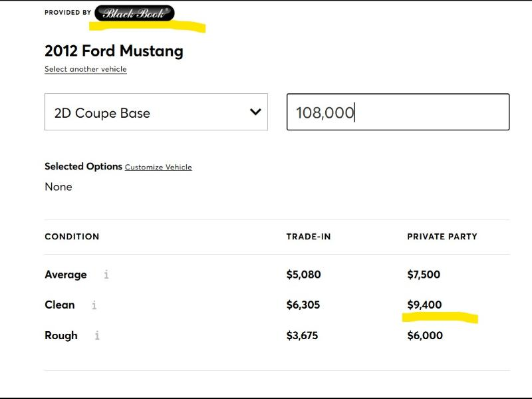
Task: Click info icon beside Clean condition
Action: click(x=94, y=305)
